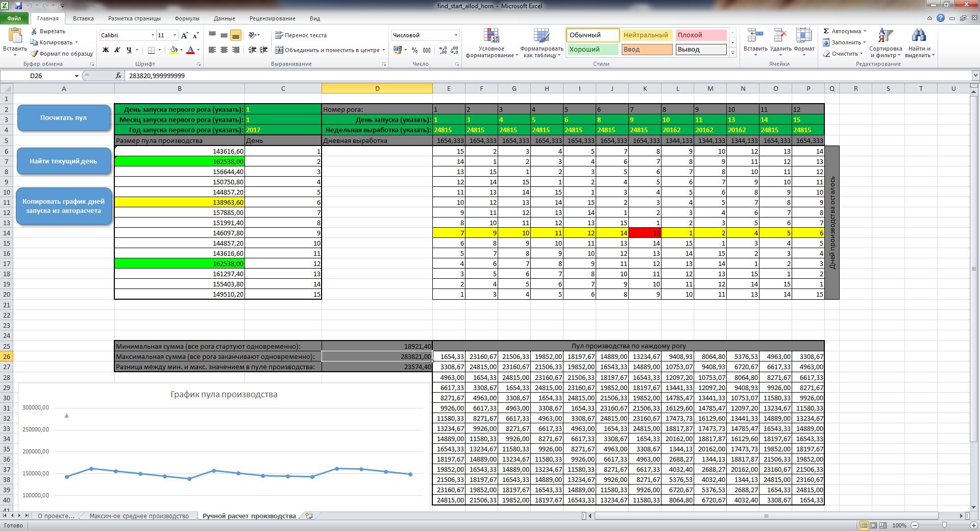Screen dimensions: 980x531
Task: Click the zoom slider in status bar
Action: [x=944, y=525]
